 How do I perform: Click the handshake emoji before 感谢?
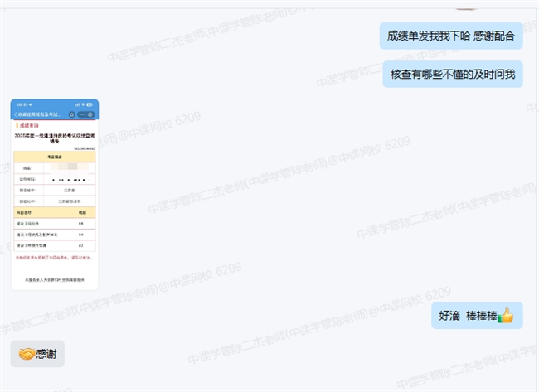click(27, 354)
